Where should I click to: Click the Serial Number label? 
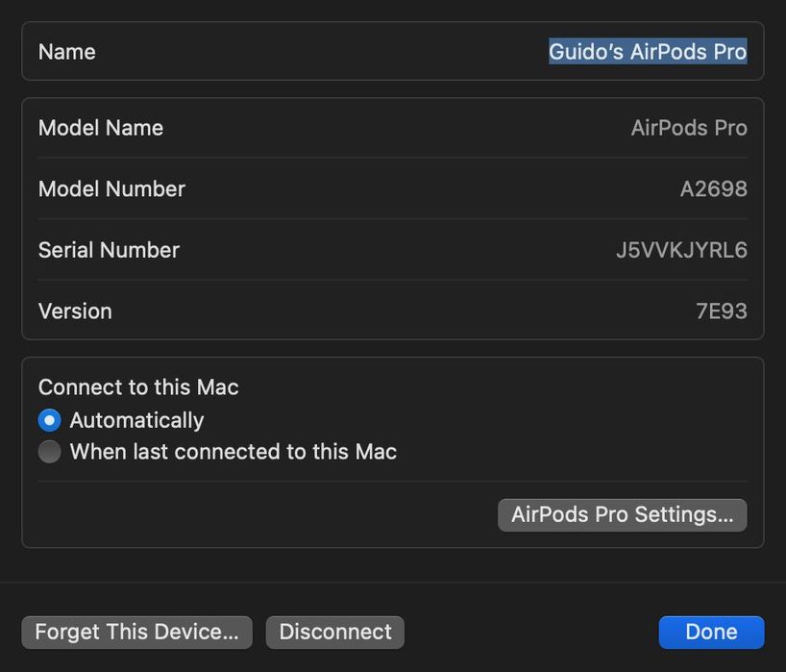(x=109, y=250)
